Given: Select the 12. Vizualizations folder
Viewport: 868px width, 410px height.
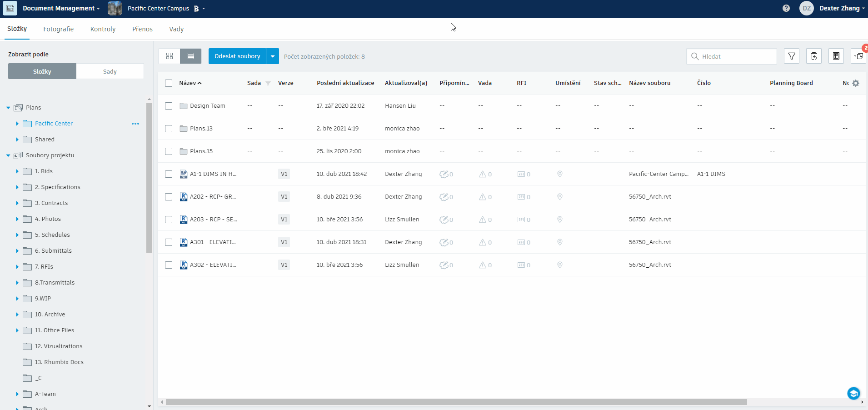Looking at the screenshot, I should tap(59, 346).
